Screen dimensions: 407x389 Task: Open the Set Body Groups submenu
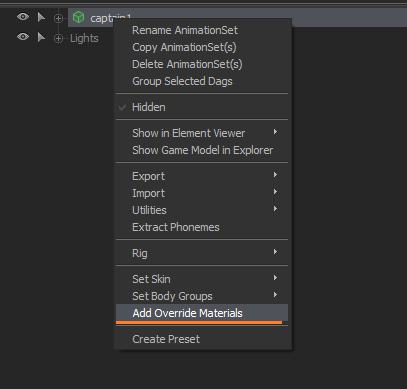click(202, 296)
